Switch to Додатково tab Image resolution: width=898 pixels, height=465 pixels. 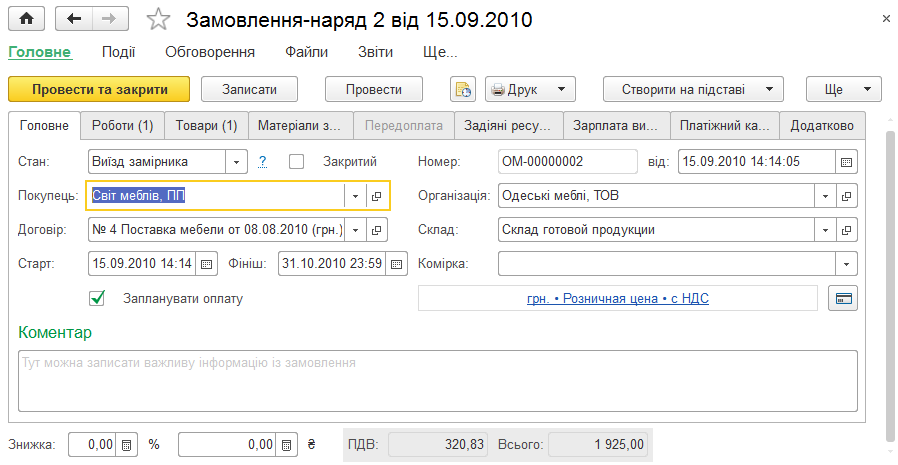pyautogui.click(x=822, y=125)
